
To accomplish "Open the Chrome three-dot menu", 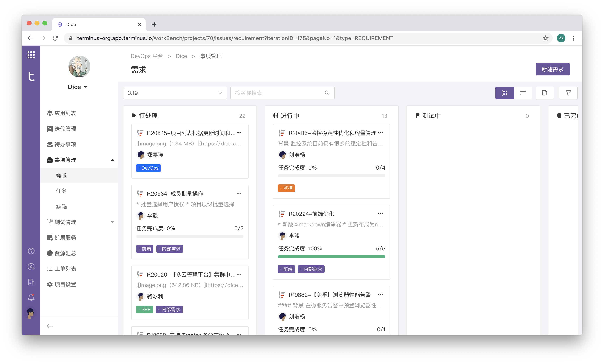I will 573,38.
